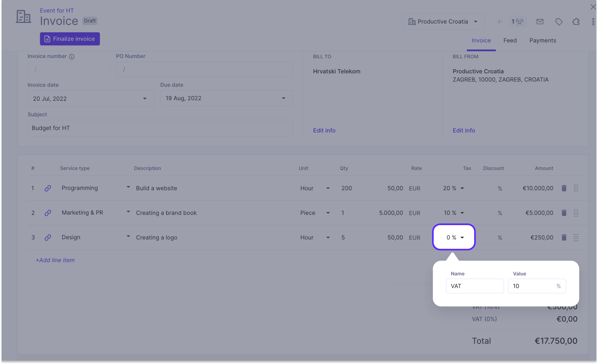Click the Invoice number field
Image resolution: width=598 pixels, height=364 pixels.
coord(69,70)
